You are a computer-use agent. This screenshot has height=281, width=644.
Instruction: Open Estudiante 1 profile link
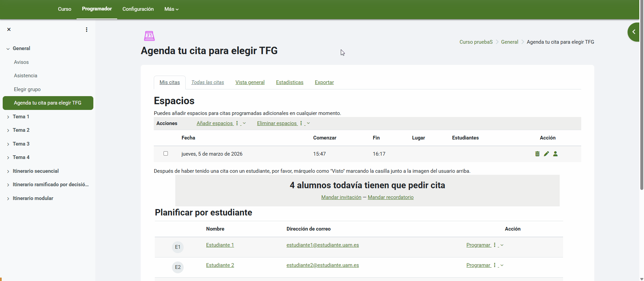(220, 245)
